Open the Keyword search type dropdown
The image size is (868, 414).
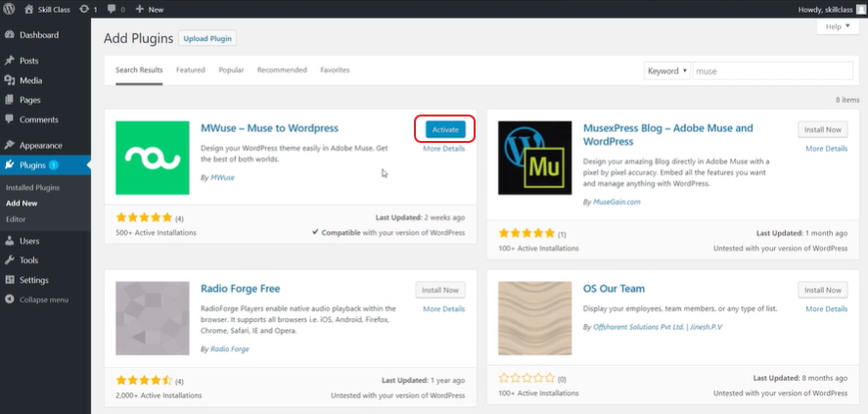[x=665, y=70]
